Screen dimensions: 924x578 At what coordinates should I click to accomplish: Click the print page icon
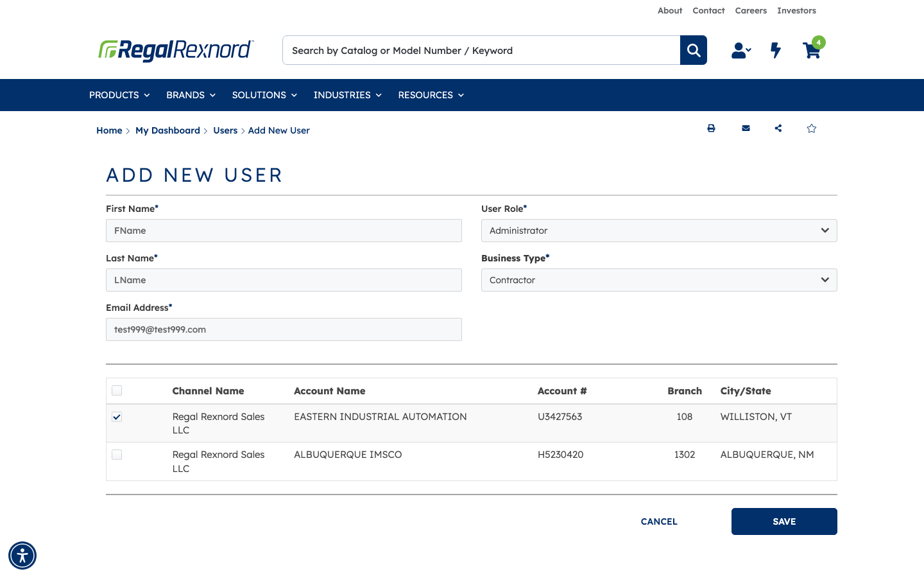pos(711,128)
